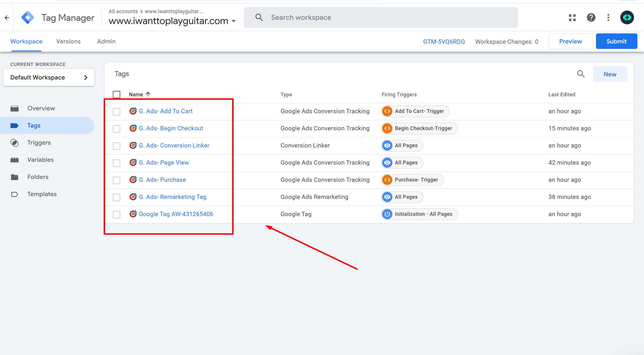Image resolution: width=644 pixels, height=355 pixels.
Task: Click the Tag Manager logo icon
Action: tap(28, 18)
